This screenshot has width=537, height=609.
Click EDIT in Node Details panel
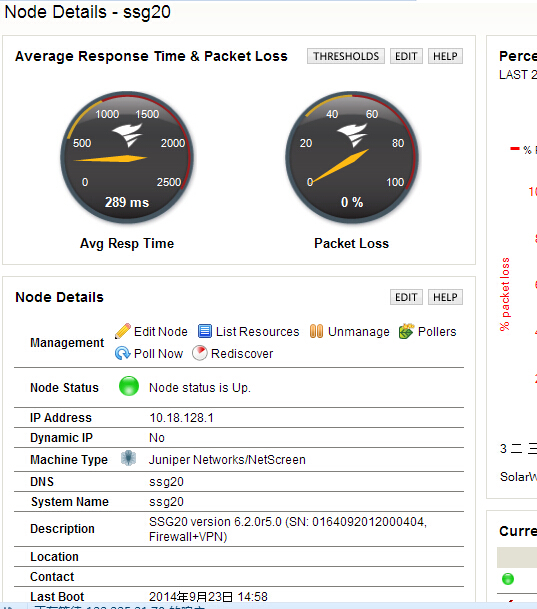tap(406, 297)
